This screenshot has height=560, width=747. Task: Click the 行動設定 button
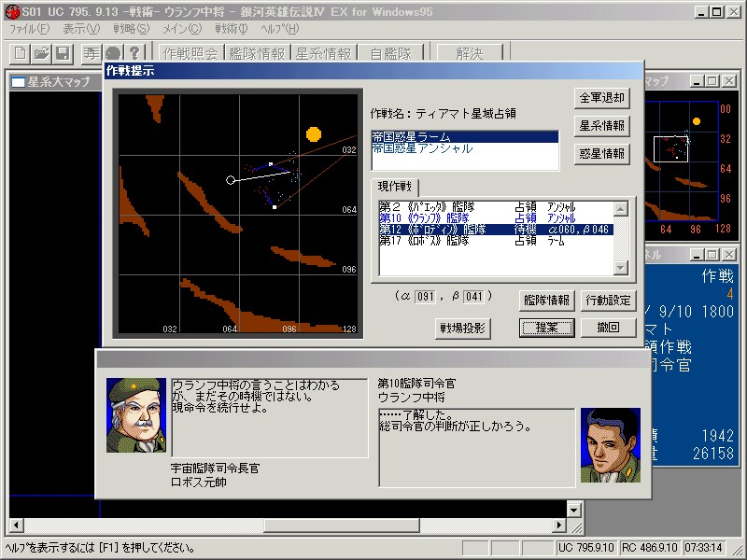[609, 301]
